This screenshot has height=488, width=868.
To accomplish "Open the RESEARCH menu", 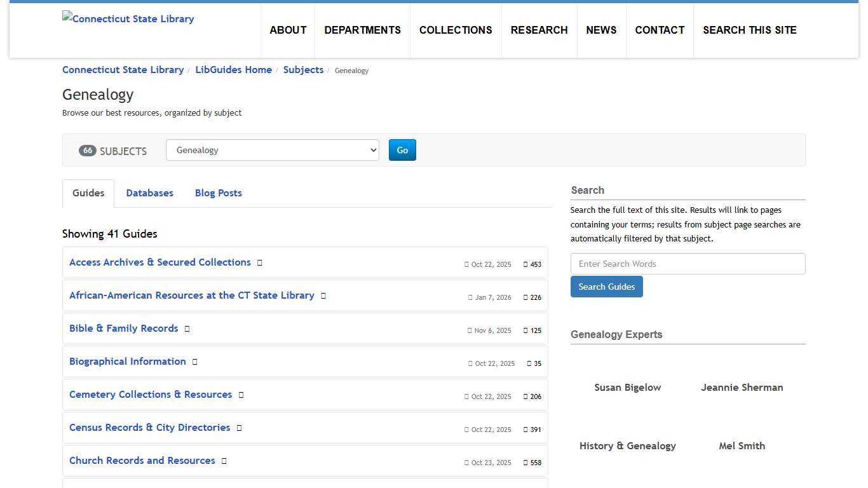I will click(x=539, y=30).
